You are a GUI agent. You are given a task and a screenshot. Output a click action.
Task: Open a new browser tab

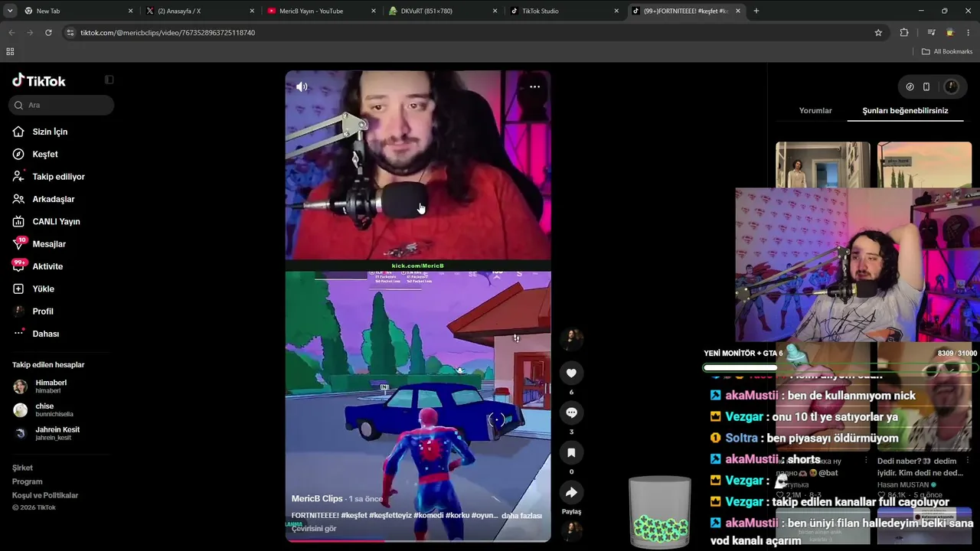point(756,11)
